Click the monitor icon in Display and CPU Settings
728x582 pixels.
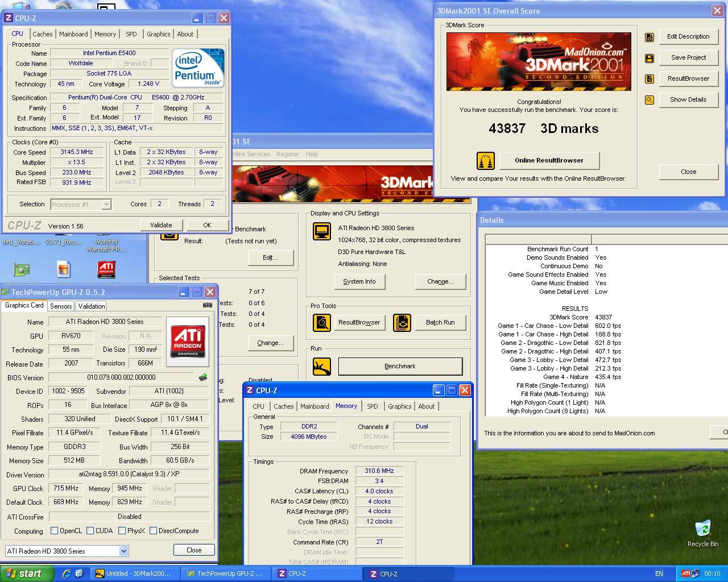pos(322,231)
